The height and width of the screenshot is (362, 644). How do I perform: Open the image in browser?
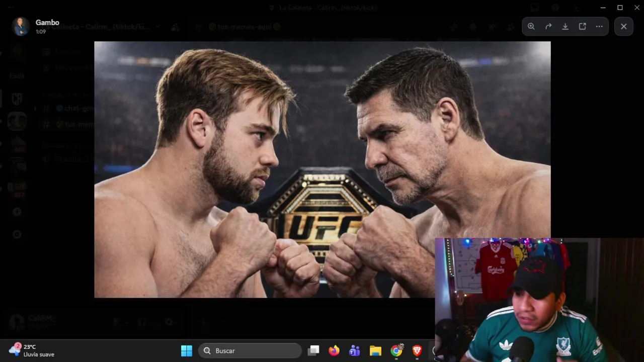point(583,27)
